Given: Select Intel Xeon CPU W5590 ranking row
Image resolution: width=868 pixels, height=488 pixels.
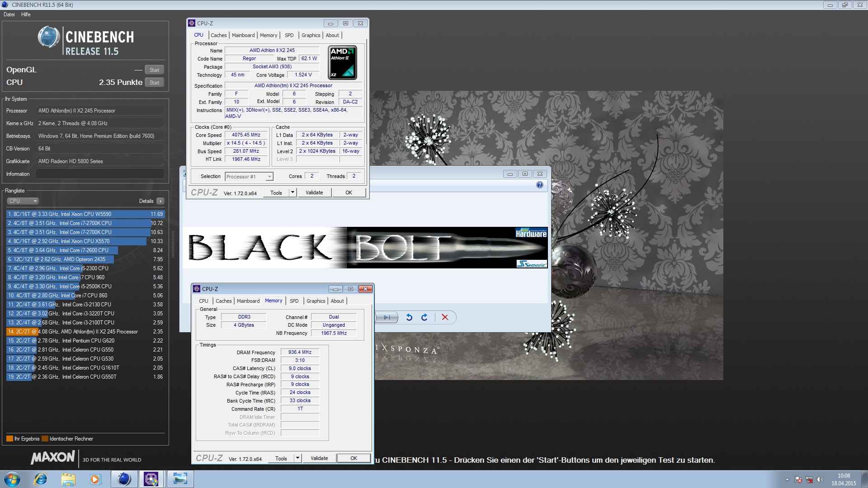Looking at the screenshot, I should pos(85,214).
